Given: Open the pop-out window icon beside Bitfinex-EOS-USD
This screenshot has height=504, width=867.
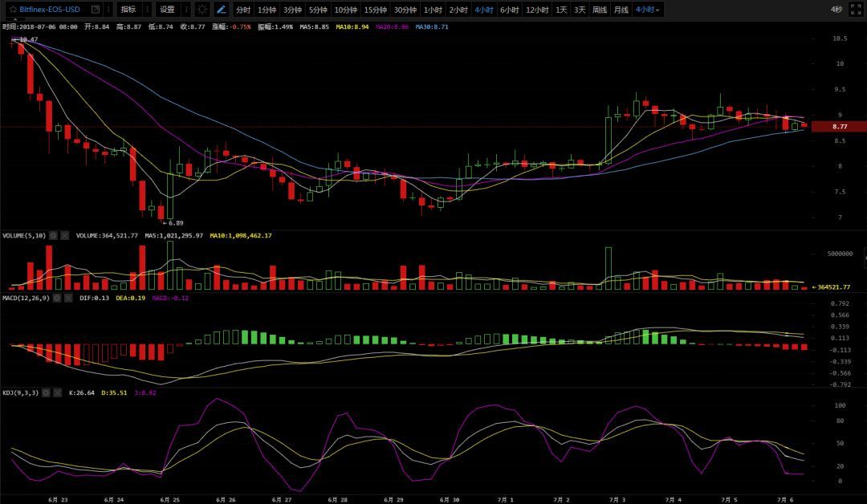Looking at the screenshot, I should [x=96, y=10].
